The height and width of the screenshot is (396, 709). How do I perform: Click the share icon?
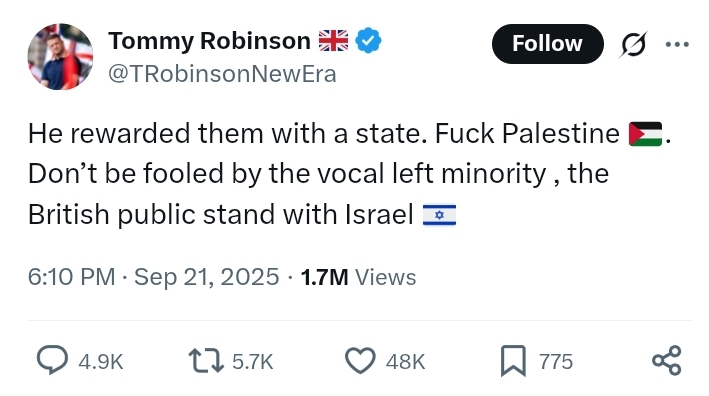click(x=667, y=360)
